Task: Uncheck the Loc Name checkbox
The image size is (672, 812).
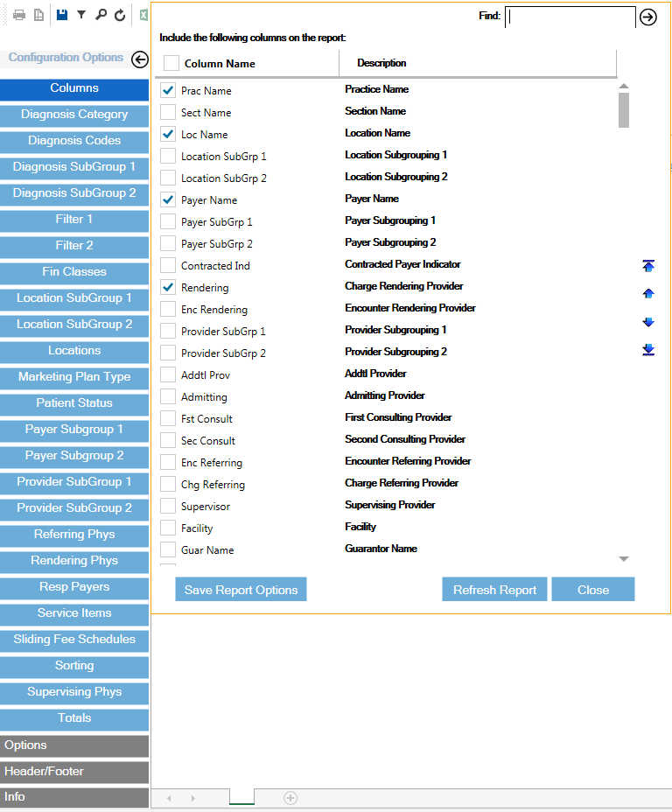Action: click(168, 134)
